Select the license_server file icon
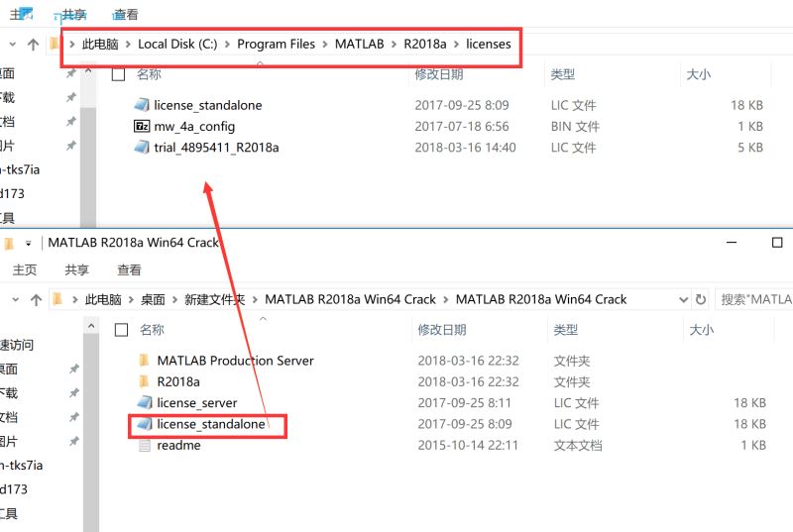Screen dimensions: 793x532 click(x=145, y=402)
